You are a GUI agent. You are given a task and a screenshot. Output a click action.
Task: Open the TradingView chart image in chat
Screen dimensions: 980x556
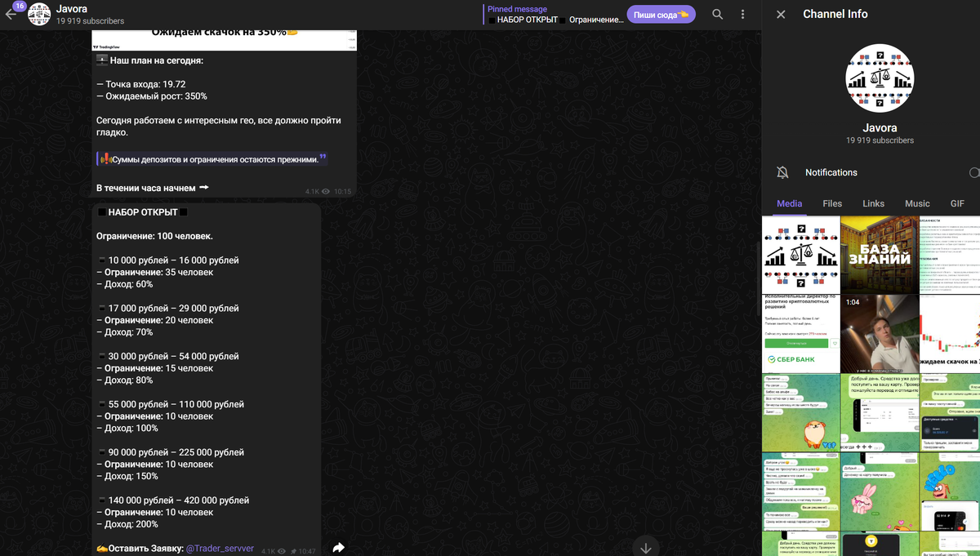pyautogui.click(x=224, y=39)
